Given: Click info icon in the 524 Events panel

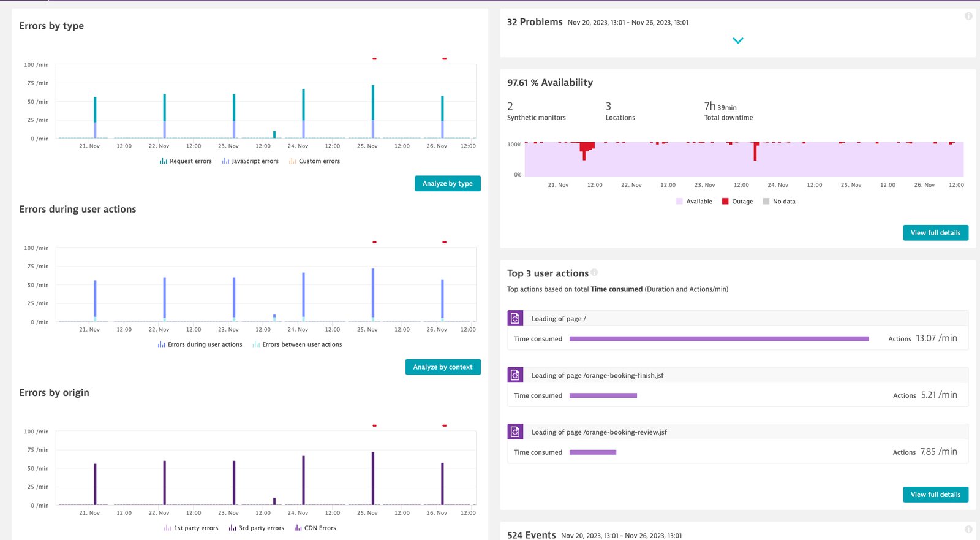Looking at the screenshot, I should [x=968, y=529].
